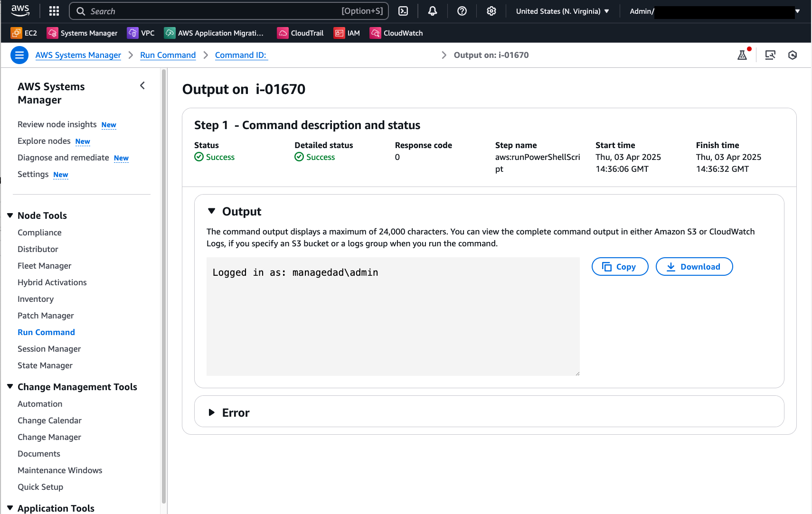This screenshot has width=812, height=514.
Task: Open Maintenance Windows
Action: [x=60, y=470]
